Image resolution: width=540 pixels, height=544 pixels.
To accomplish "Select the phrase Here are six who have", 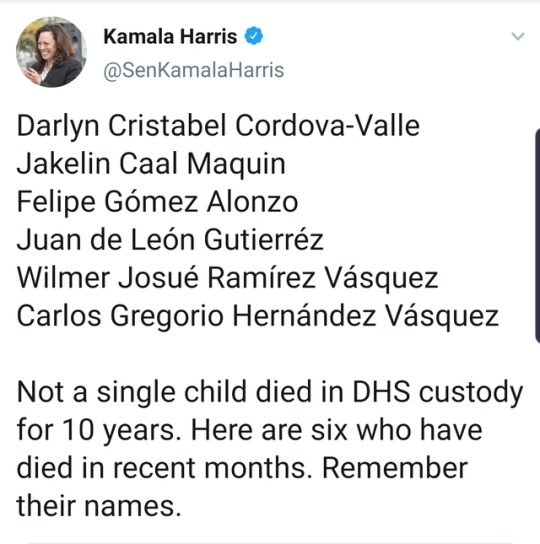I will (x=337, y=430).
